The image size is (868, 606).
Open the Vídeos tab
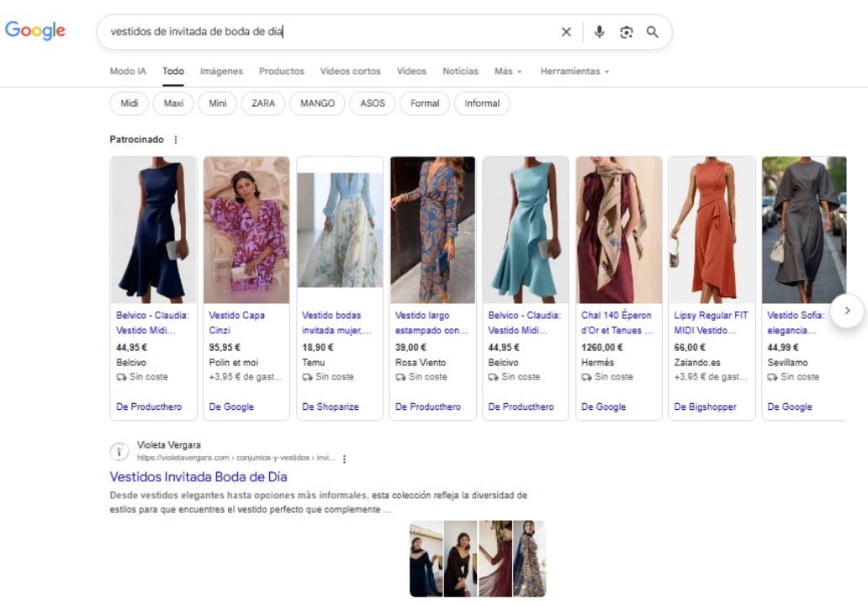click(x=411, y=72)
